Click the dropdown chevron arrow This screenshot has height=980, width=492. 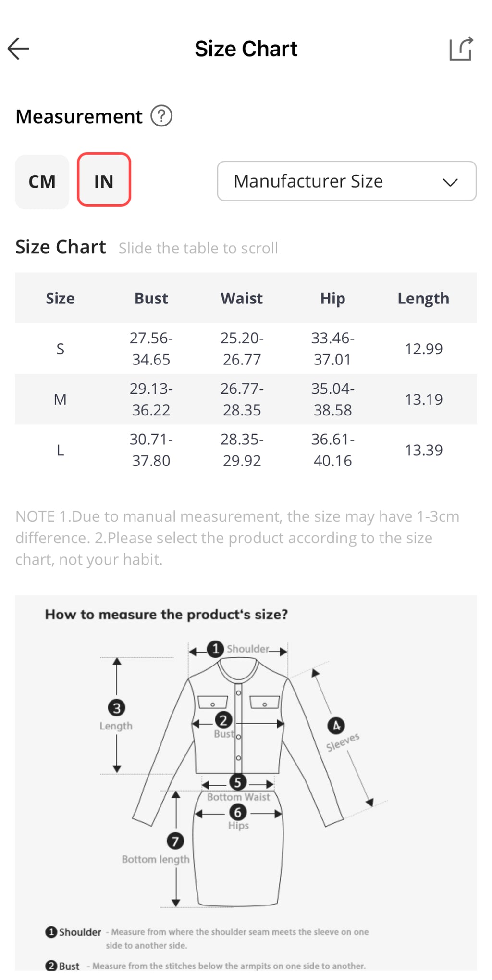(450, 182)
